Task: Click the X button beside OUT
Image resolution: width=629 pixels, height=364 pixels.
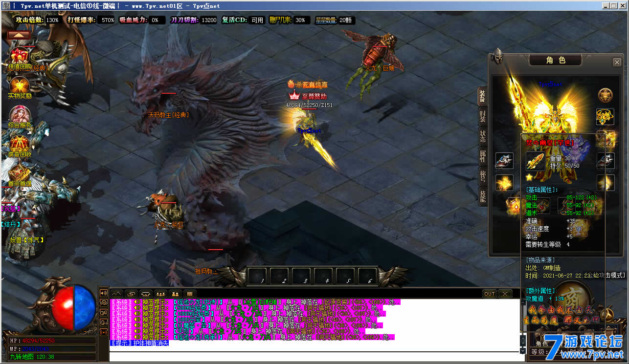Action: coord(505,294)
